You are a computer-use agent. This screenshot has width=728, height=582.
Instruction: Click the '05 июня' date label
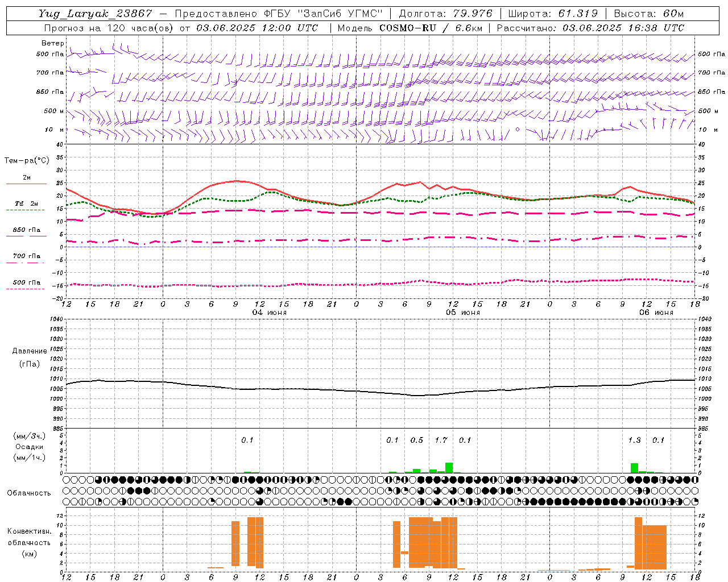click(x=463, y=313)
